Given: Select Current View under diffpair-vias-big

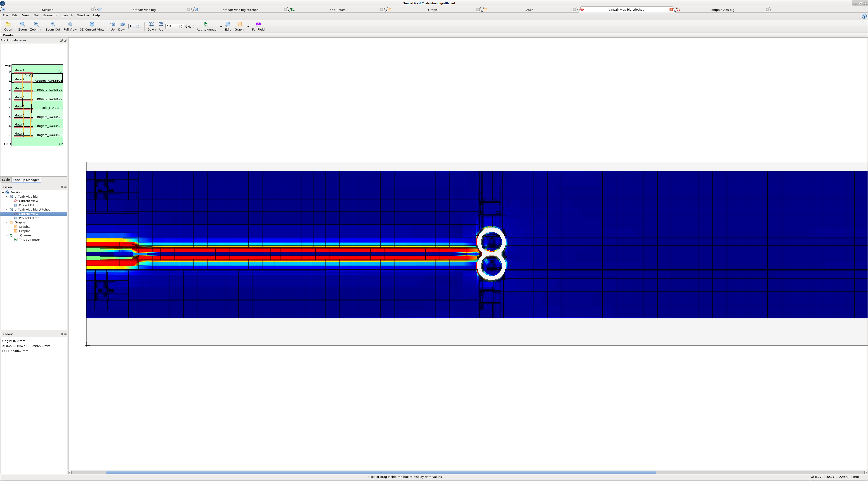Looking at the screenshot, I should (x=28, y=201).
